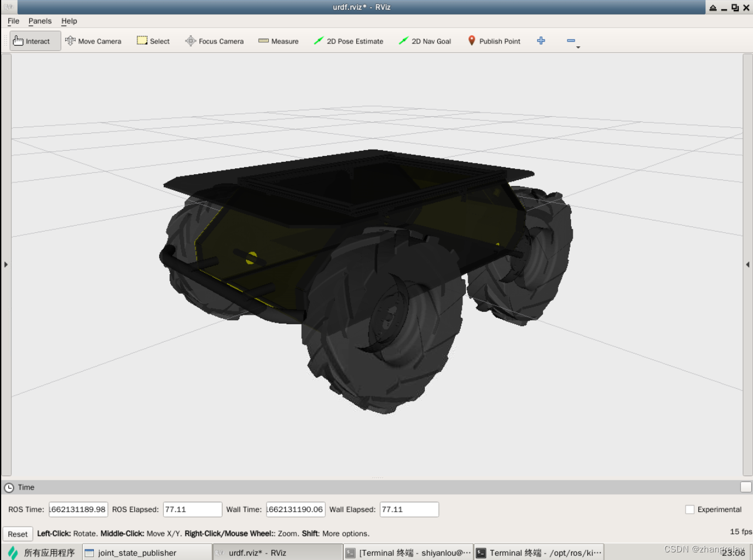Activate the 2D Nav Goal tool
Image resolution: width=753 pixels, height=560 pixels.
pos(424,40)
